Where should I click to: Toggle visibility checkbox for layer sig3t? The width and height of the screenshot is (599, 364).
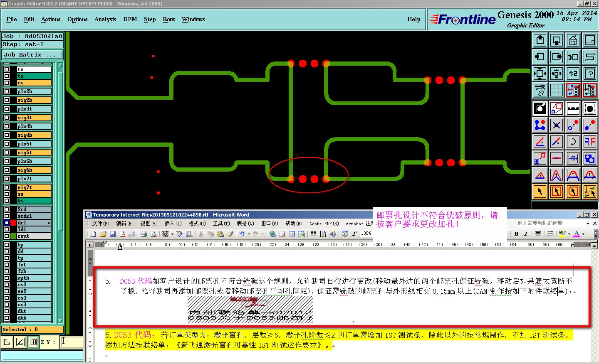pyautogui.click(x=7, y=118)
